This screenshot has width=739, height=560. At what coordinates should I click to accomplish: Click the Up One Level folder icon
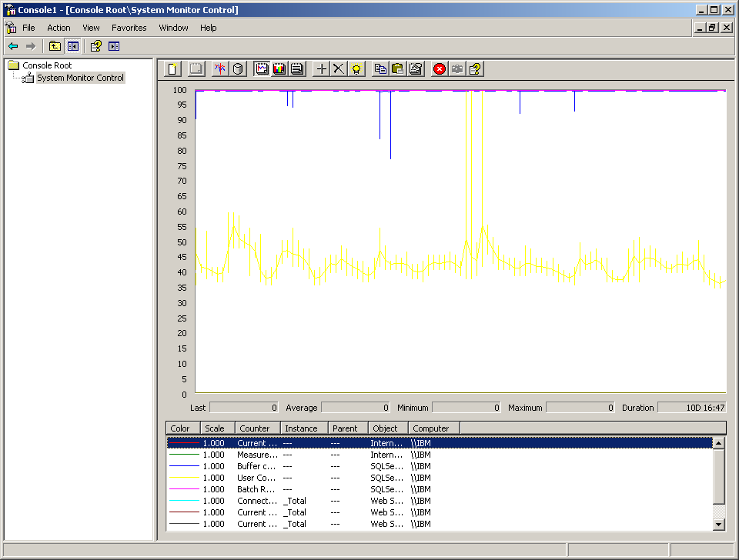click(x=55, y=46)
